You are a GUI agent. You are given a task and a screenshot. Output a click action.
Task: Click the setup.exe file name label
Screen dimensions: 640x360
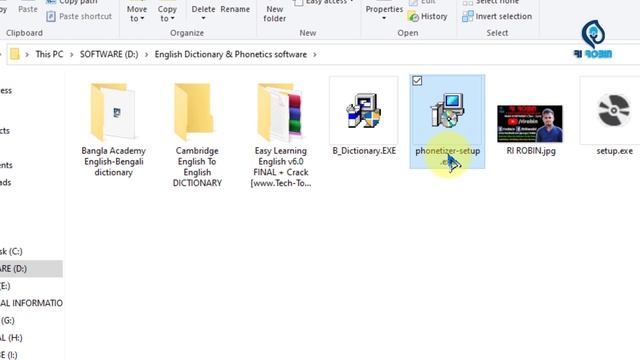click(x=614, y=151)
